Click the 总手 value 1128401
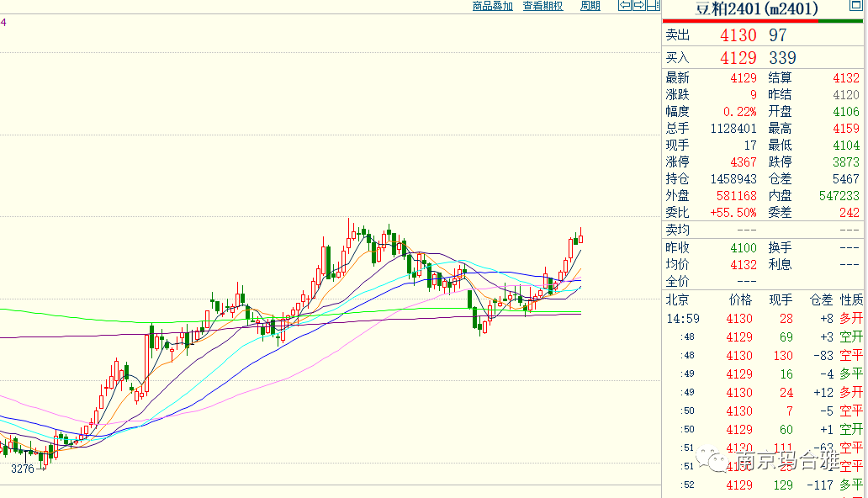Viewport: 868px width, 498px height. (x=733, y=129)
